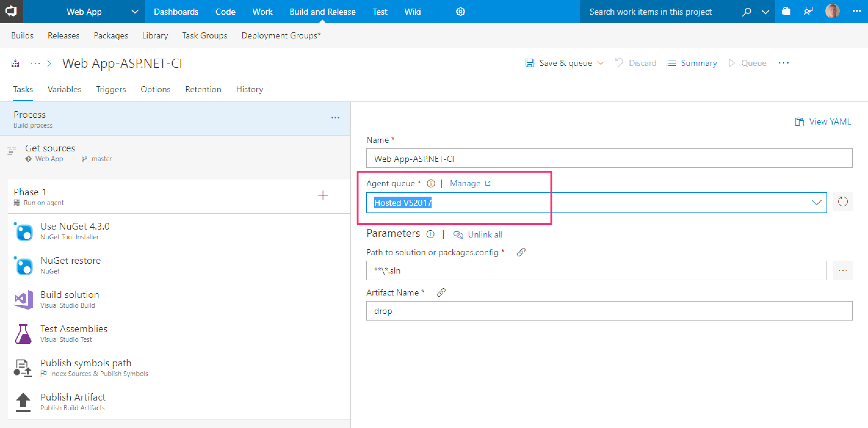Add a task to Phase 1 with plus icon
The width and height of the screenshot is (868, 428).
[323, 195]
